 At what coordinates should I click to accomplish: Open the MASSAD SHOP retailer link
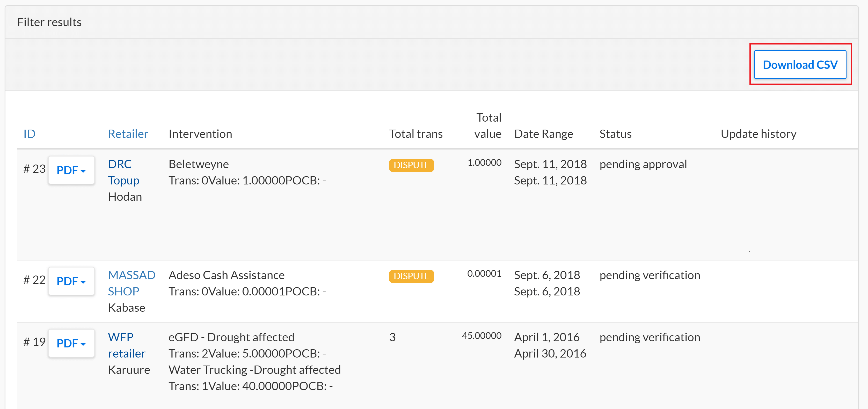point(132,283)
